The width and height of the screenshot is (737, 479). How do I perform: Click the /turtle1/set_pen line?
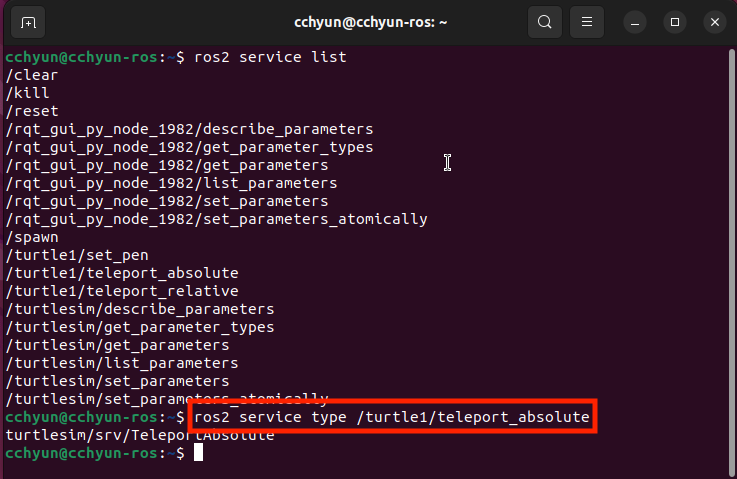[77, 255]
